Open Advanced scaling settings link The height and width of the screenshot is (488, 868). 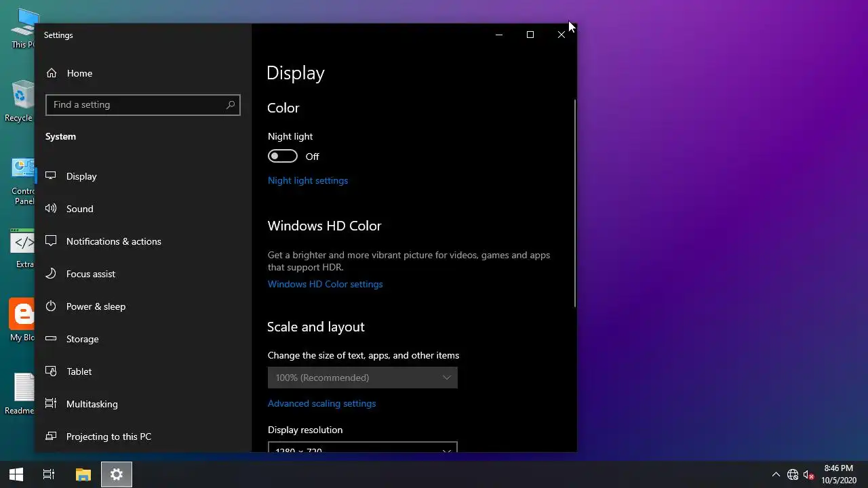[322, 403]
